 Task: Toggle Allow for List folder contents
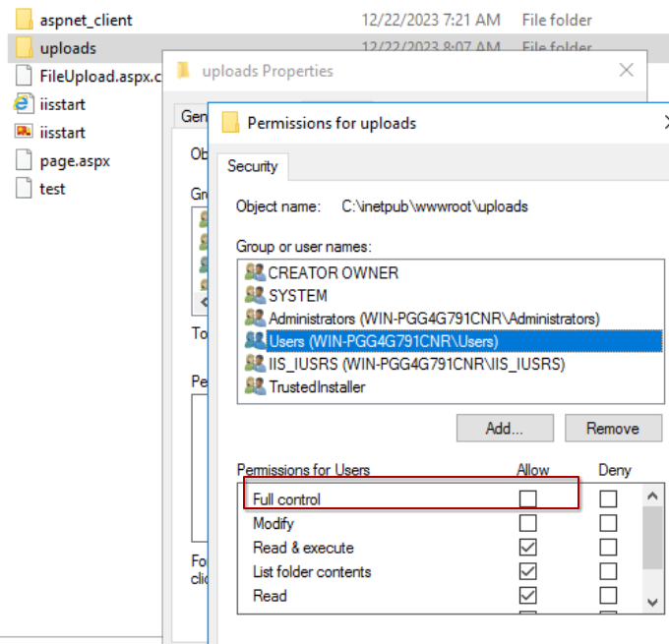coord(528,572)
